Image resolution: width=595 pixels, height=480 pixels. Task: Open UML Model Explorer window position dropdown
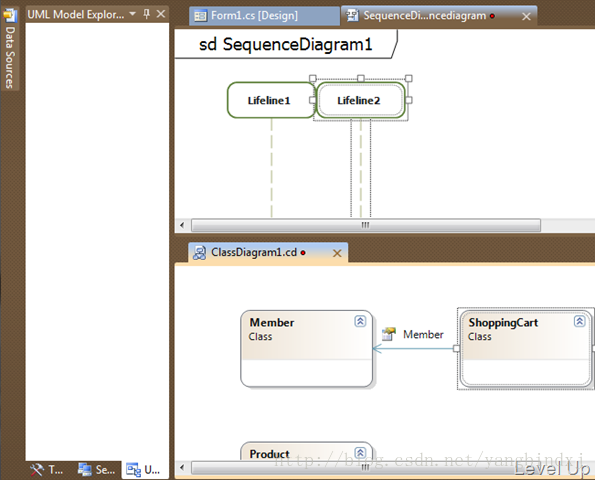tap(132, 14)
